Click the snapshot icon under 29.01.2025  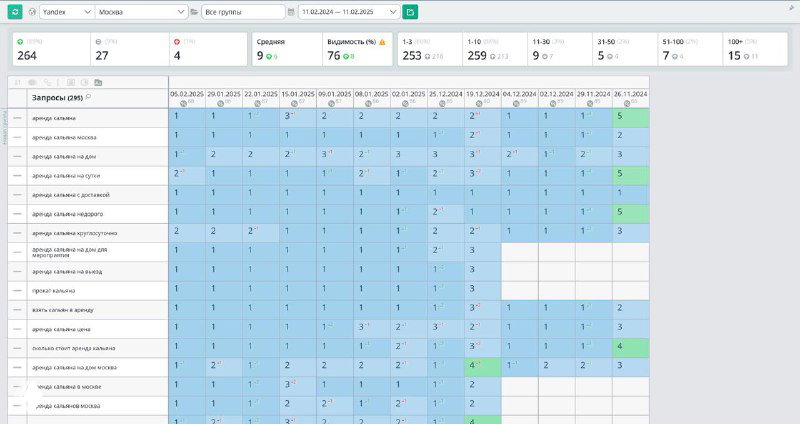(x=220, y=103)
